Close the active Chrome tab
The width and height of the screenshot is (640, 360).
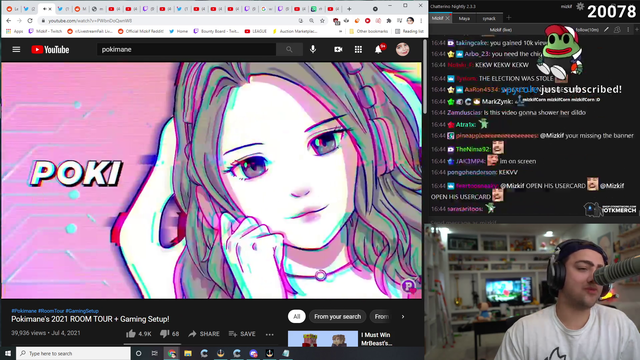point(50,9)
